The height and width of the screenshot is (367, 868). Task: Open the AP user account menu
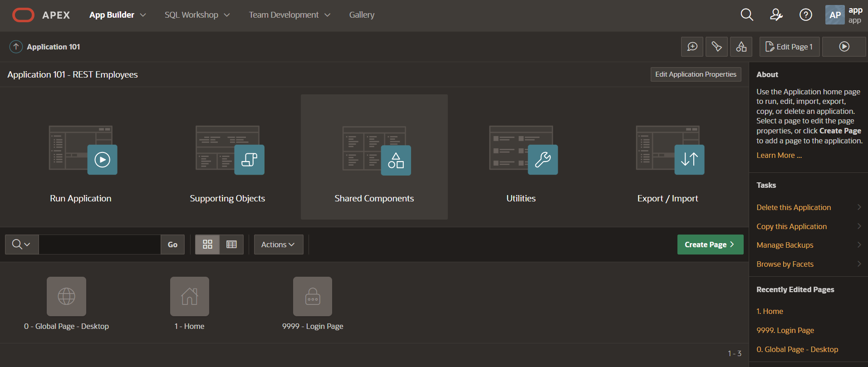click(x=844, y=15)
